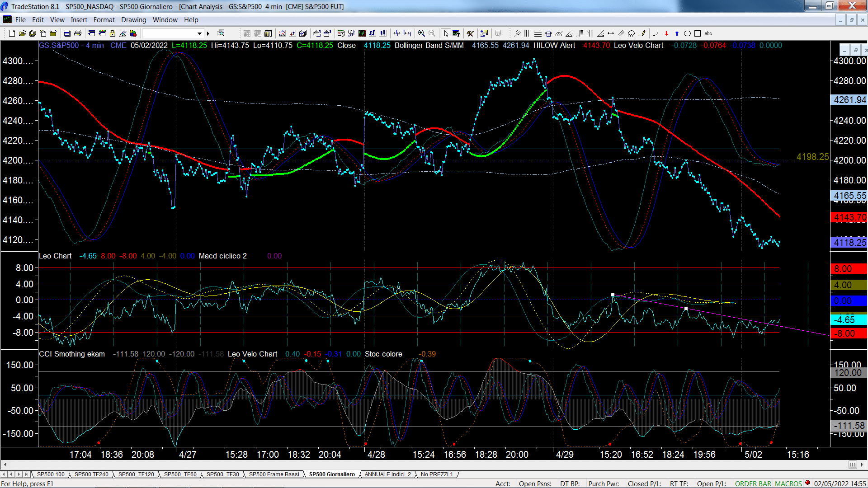Screen dimensions: 868x488
Task: Click the hammer and wrench tools icon
Action: 470,33
